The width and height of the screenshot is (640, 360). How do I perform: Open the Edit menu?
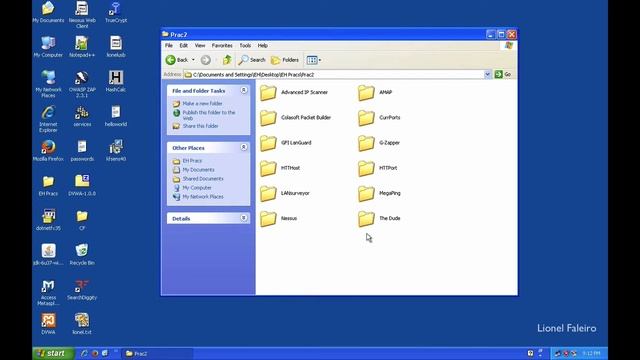coord(184,46)
